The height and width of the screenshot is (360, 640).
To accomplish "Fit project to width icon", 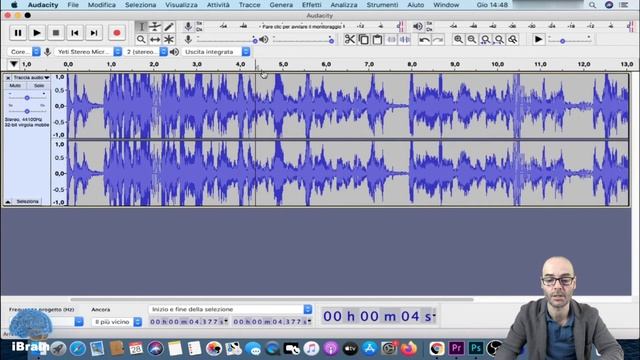I will coord(499,40).
